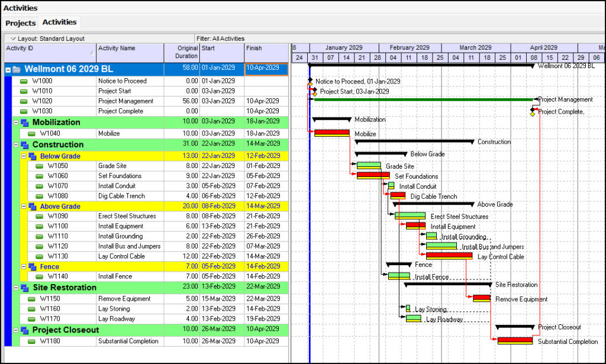Sort by the Start column header
Screen dimensions: 606x364
[x=222, y=53]
